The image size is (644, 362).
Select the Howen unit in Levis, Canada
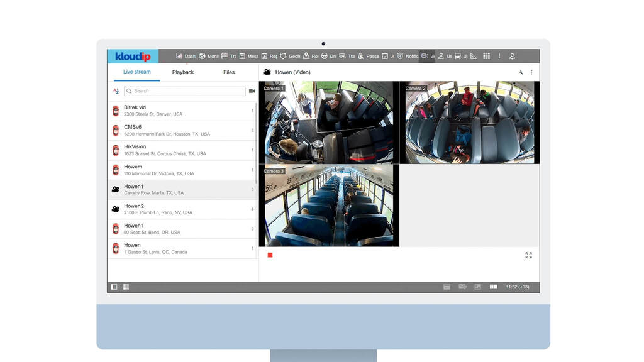(x=182, y=249)
